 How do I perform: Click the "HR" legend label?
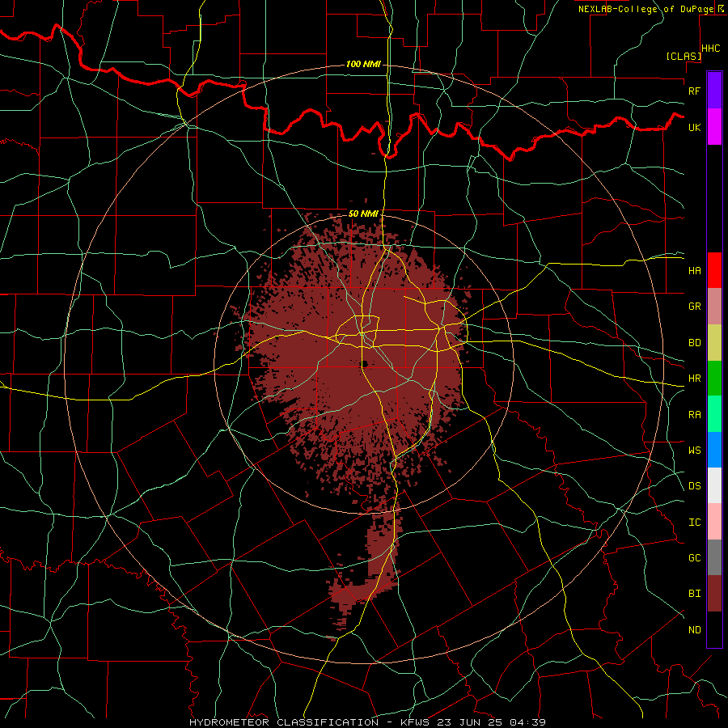click(x=694, y=379)
